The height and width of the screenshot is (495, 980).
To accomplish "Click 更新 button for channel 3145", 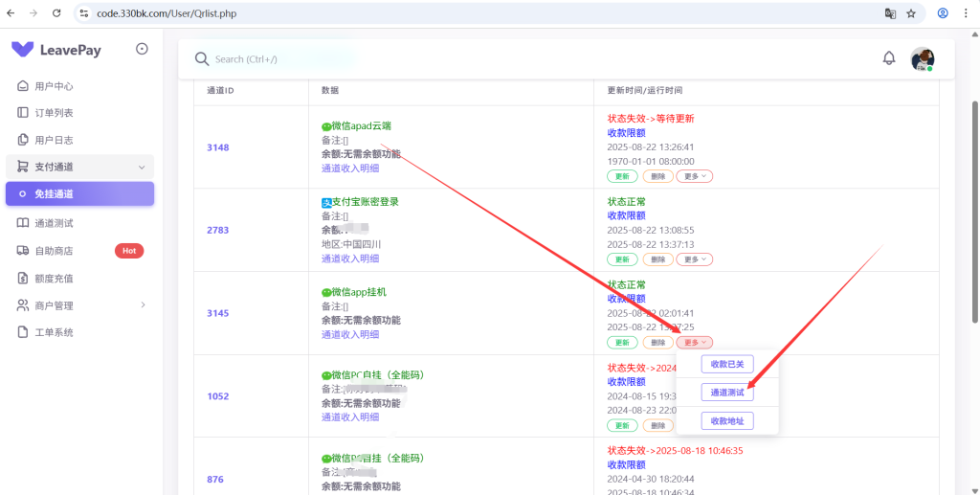I will point(622,343).
